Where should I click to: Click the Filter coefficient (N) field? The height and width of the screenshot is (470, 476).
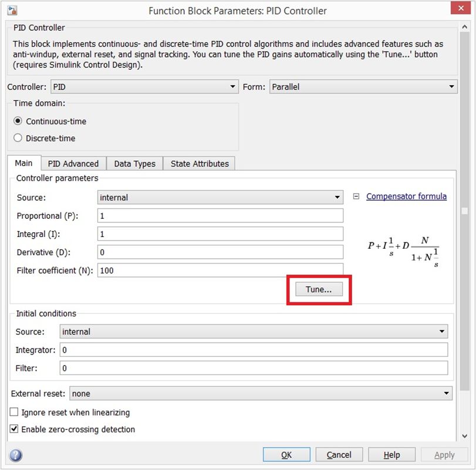(x=221, y=270)
